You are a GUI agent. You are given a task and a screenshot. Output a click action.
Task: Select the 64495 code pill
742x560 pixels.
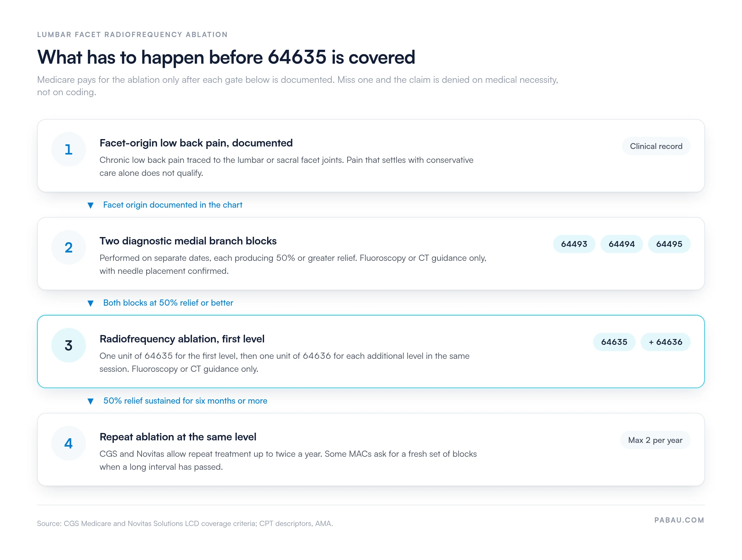[669, 244]
